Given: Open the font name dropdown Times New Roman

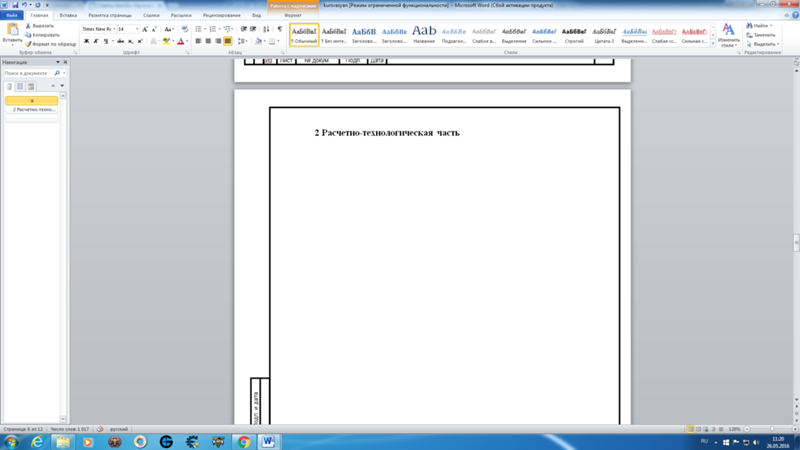Looking at the screenshot, I should point(97,29).
